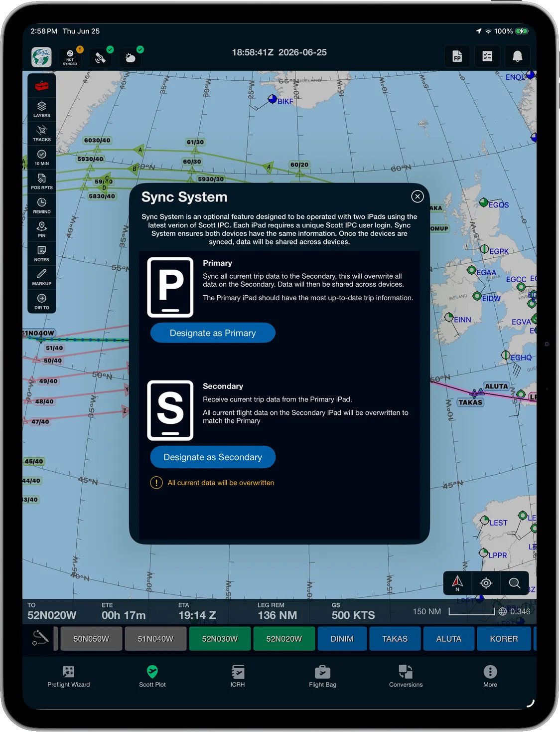Open the Notes tool

point(42,253)
